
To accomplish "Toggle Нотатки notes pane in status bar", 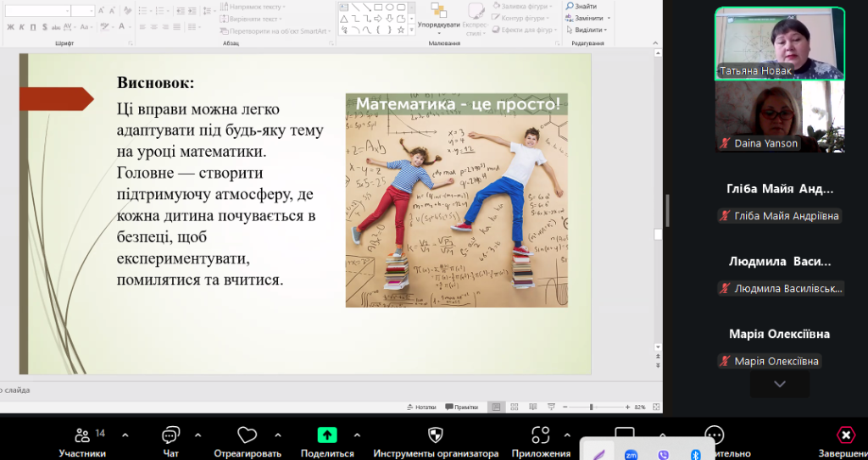I will click(421, 407).
